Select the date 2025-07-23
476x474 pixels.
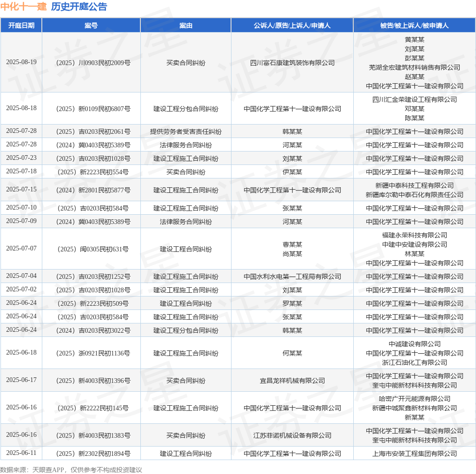point(21,158)
